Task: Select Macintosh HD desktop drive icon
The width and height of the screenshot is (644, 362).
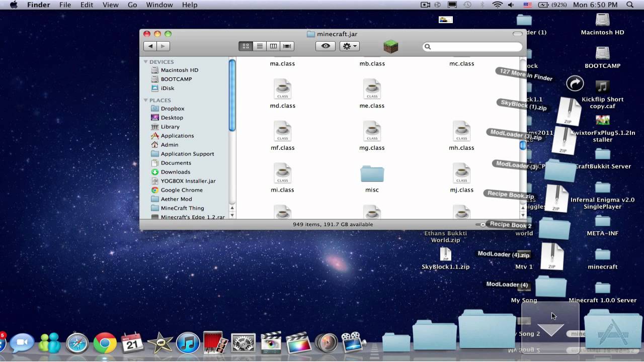Action: click(602, 20)
